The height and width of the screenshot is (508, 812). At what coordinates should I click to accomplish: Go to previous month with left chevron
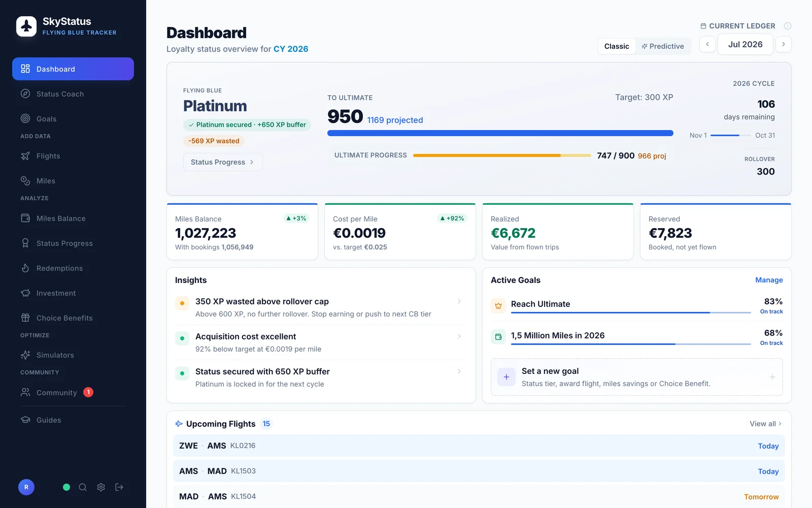[x=707, y=44]
